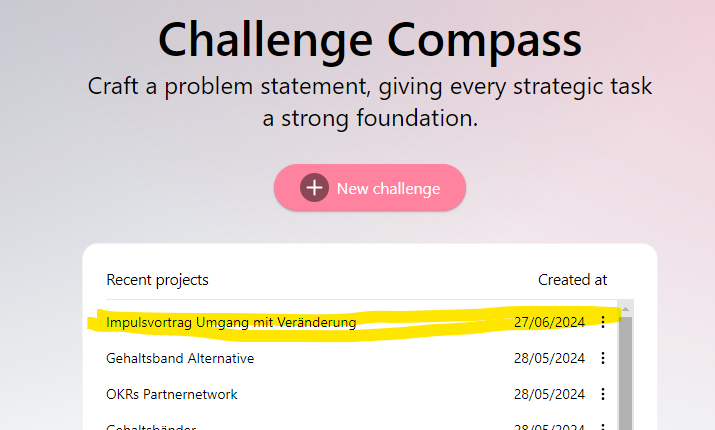Open three-dot menu for Gehaltsband Alternative
This screenshot has width=715, height=430.
click(x=603, y=358)
